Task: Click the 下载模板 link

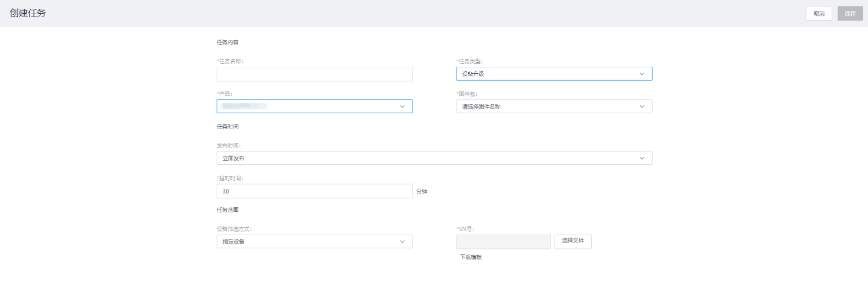Action: [x=470, y=257]
